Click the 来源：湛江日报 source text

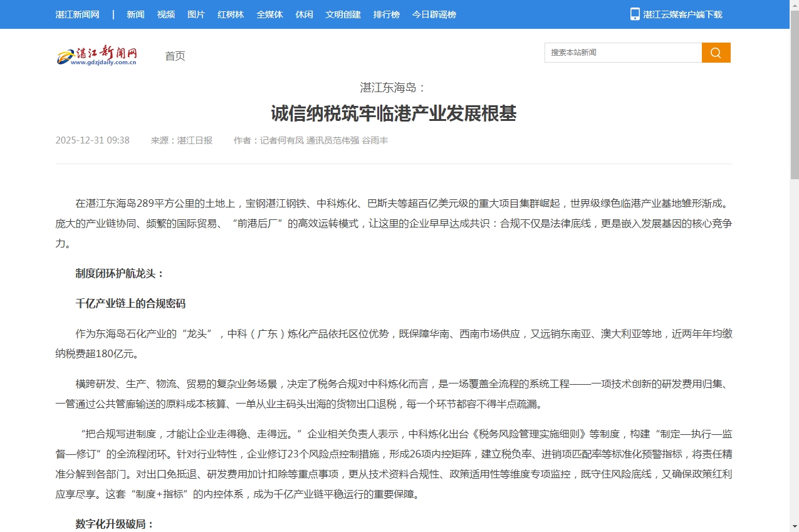click(182, 140)
